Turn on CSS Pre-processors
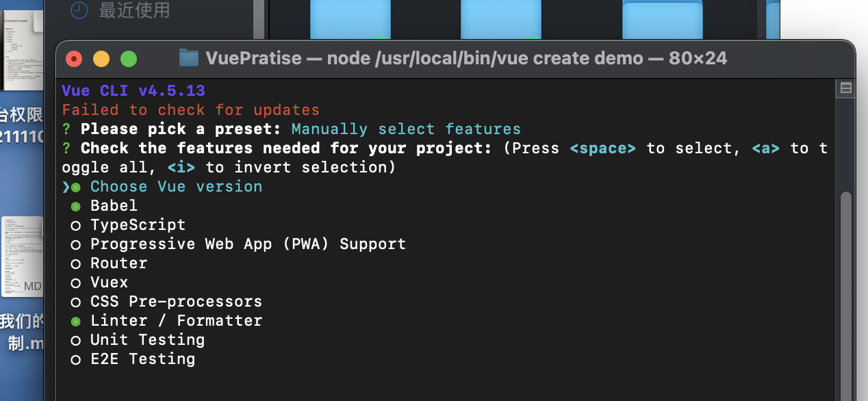Screen dimensions: 868x401 pos(176,302)
